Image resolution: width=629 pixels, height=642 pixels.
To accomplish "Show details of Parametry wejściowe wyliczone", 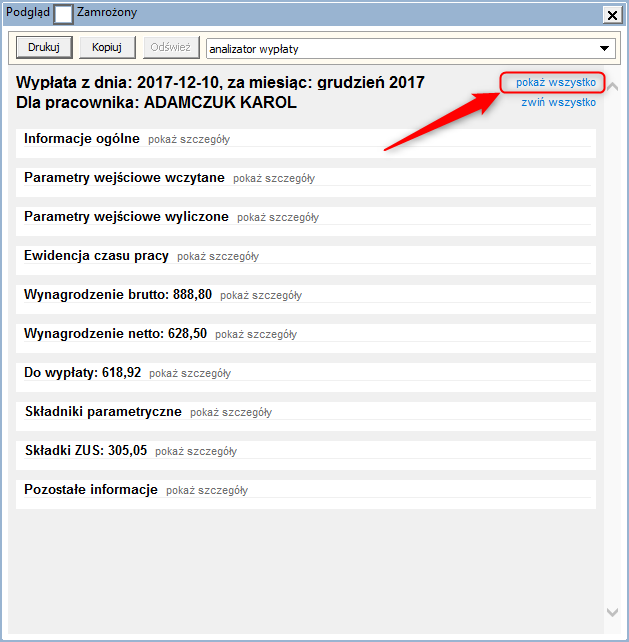I will click(278, 217).
